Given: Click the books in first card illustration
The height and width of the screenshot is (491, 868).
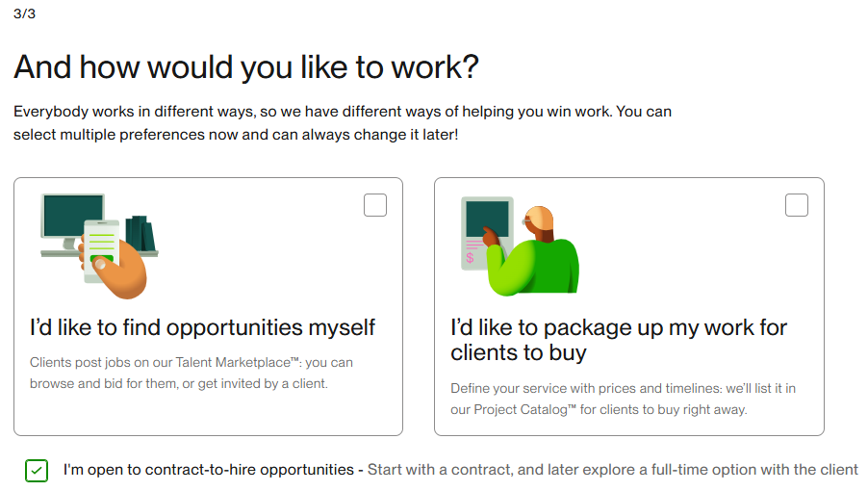Looking at the screenshot, I should 140,233.
